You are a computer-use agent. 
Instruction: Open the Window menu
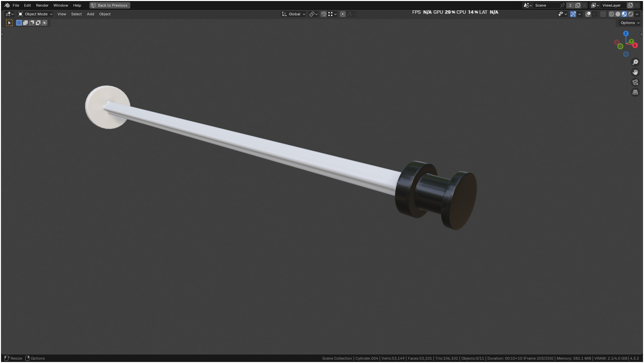coord(61,5)
